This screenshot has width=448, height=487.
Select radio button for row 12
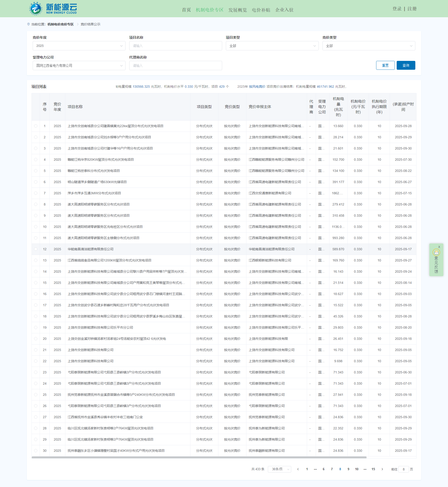point(36,249)
